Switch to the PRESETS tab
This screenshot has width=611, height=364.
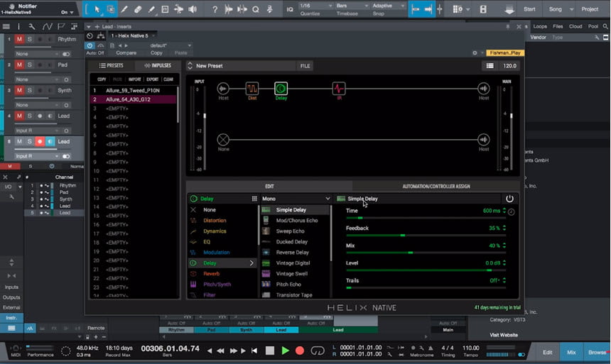coord(112,65)
